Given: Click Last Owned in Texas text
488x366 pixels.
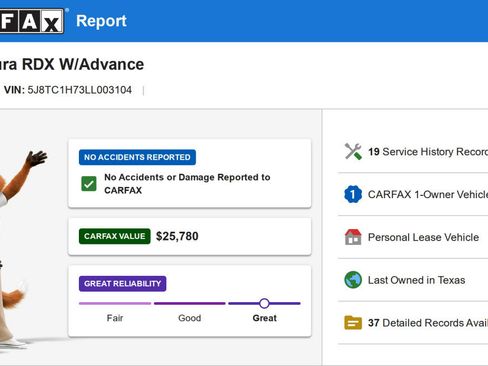Looking at the screenshot, I should point(416,280).
